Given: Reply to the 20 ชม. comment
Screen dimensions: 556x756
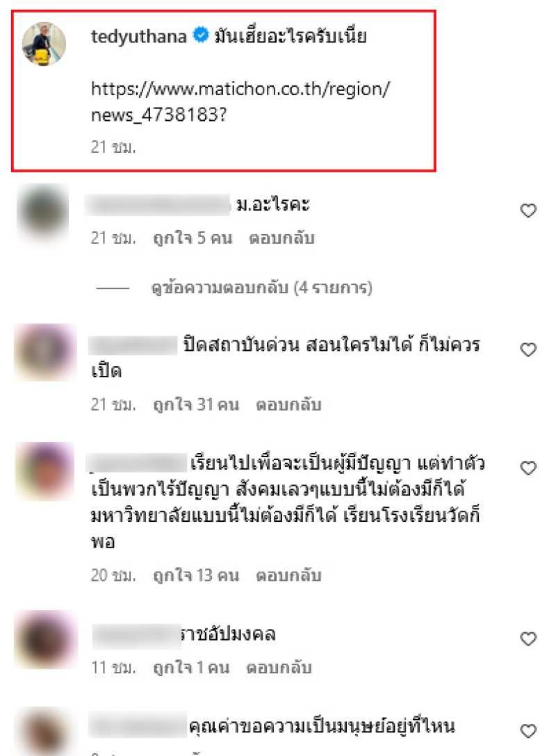Looking at the screenshot, I should coord(288,575).
